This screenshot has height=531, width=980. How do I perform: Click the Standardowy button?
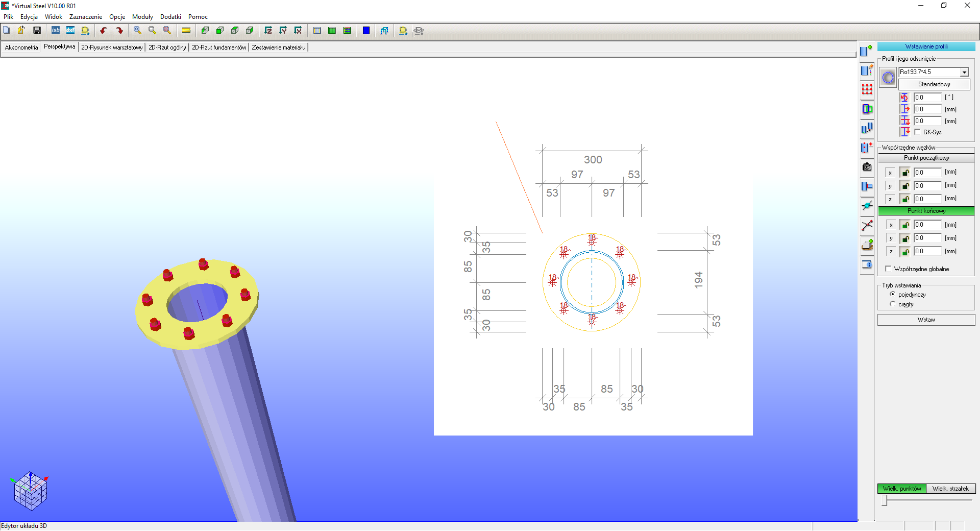click(x=934, y=84)
